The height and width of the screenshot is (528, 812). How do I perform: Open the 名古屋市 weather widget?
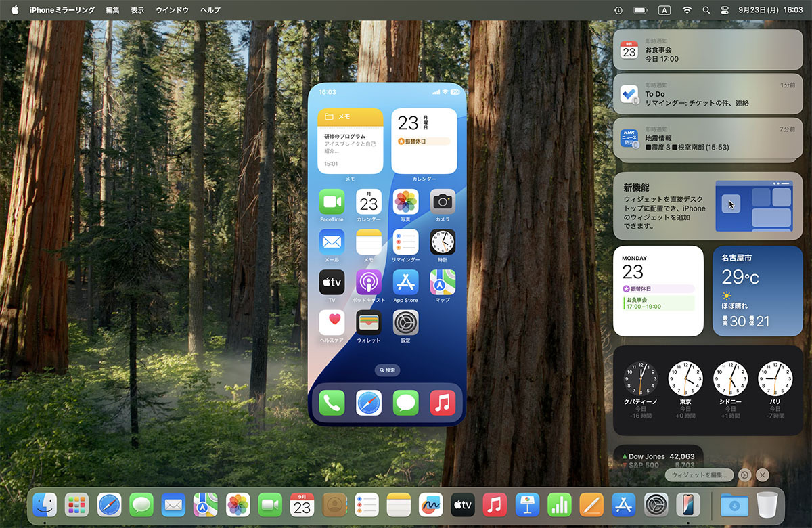tap(758, 291)
